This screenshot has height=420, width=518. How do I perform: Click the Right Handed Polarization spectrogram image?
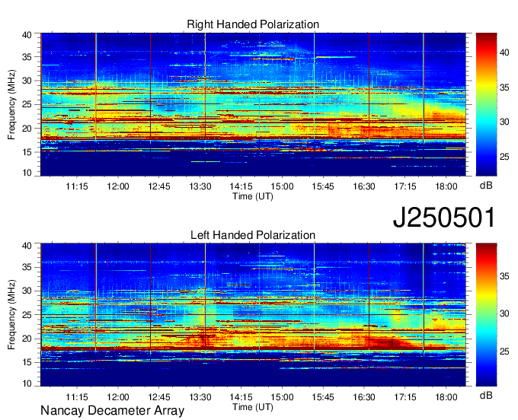tap(253, 104)
